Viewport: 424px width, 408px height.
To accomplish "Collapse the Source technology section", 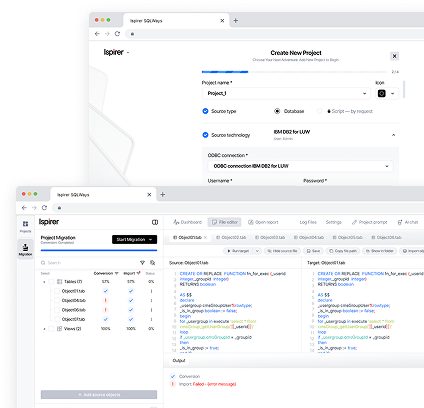I will coord(393,135).
